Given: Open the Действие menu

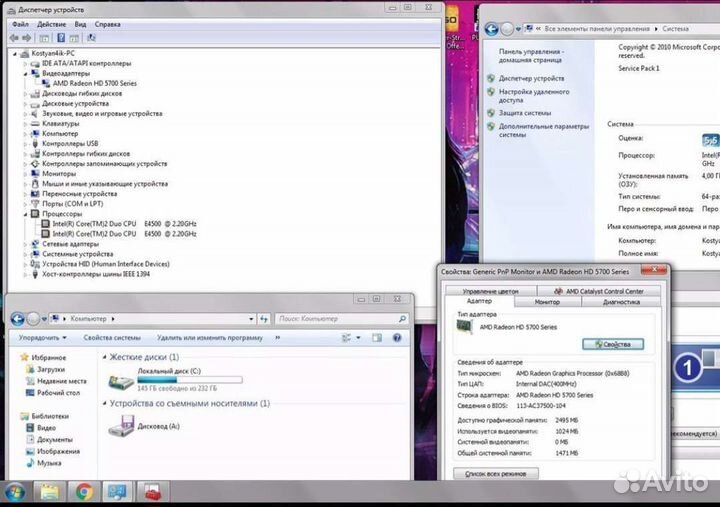Looking at the screenshot, I should [x=51, y=24].
